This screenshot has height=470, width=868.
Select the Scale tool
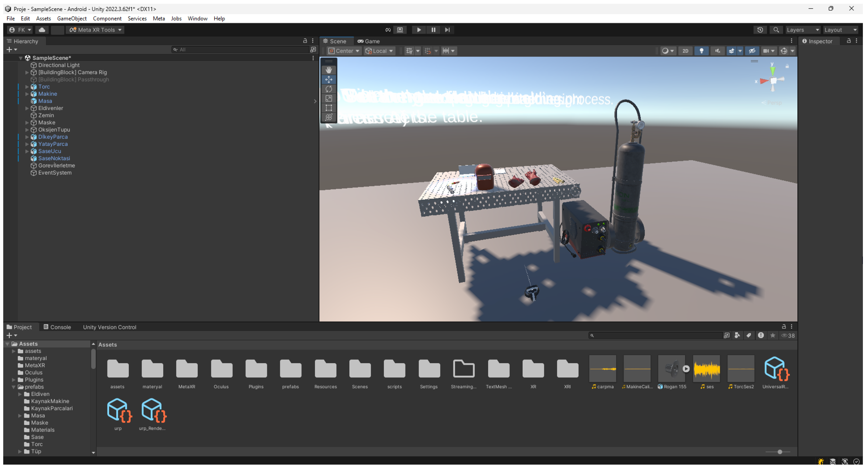329,98
